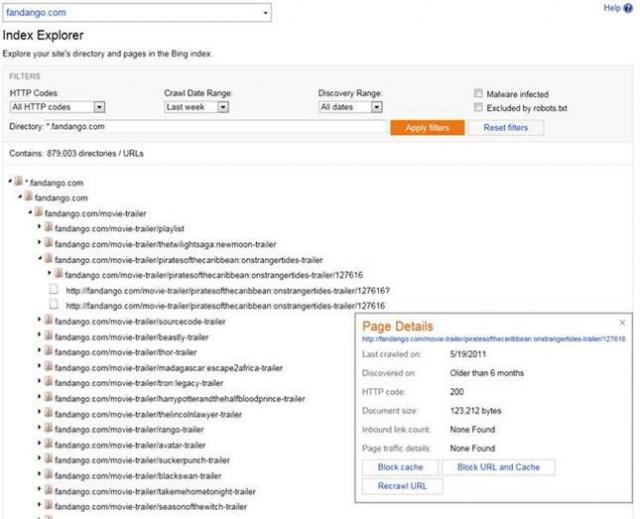
Task: Click folder icon of suckerpunch-trailer
Action: click(49, 459)
